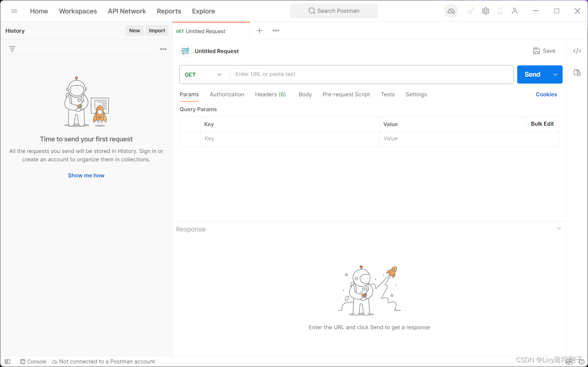Switch to the Authorization tab
The height and width of the screenshot is (367, 588).
click(x=227, y=94)
